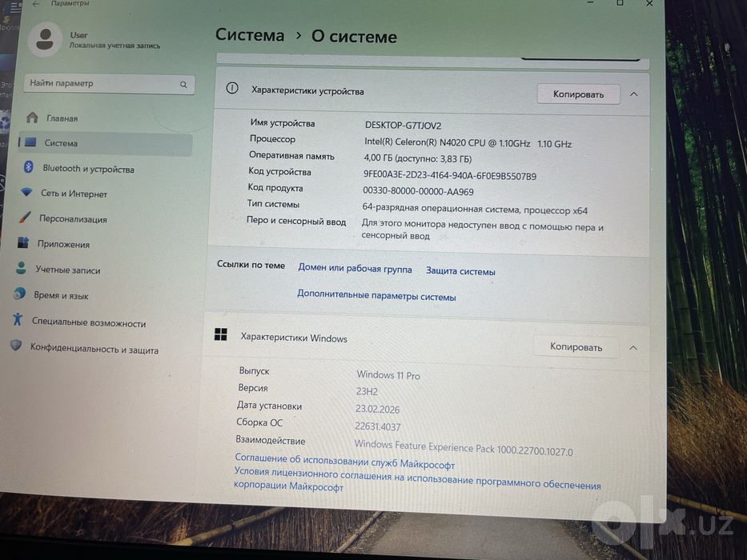Copy device specifications with Копировать
This screenshot has height=560, width=747.
(578, 94)
